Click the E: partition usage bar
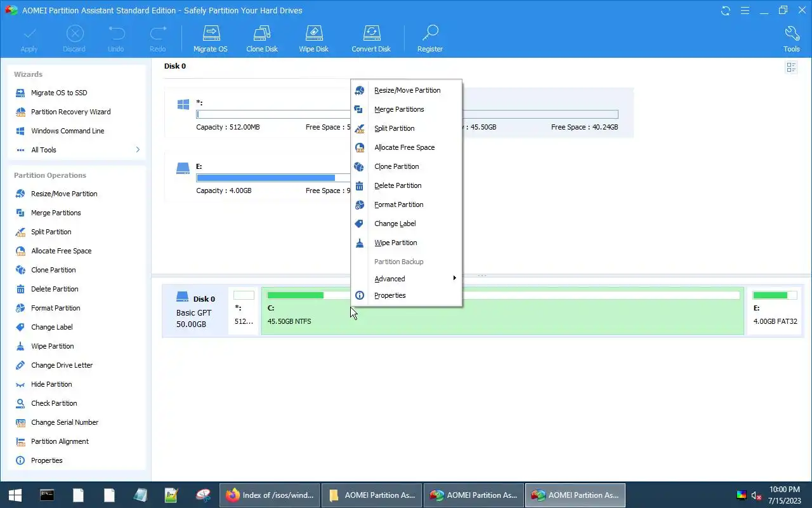 [x=273, y=178]
